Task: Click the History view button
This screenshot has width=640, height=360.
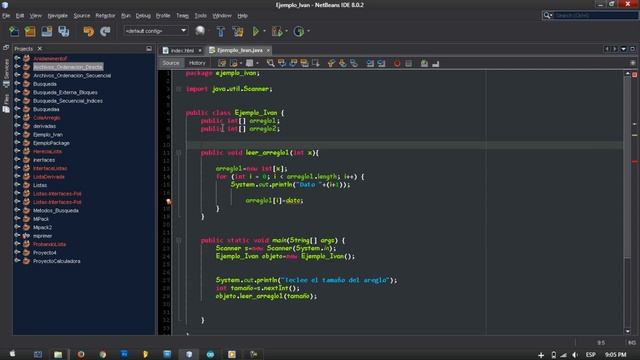Action: coord(197,63)
